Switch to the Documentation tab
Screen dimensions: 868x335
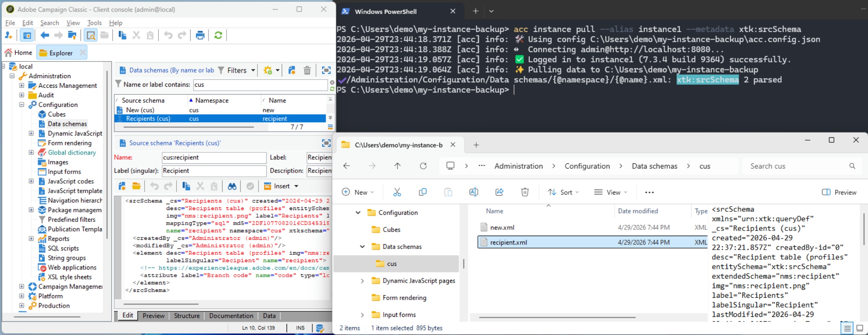(231, 316)
